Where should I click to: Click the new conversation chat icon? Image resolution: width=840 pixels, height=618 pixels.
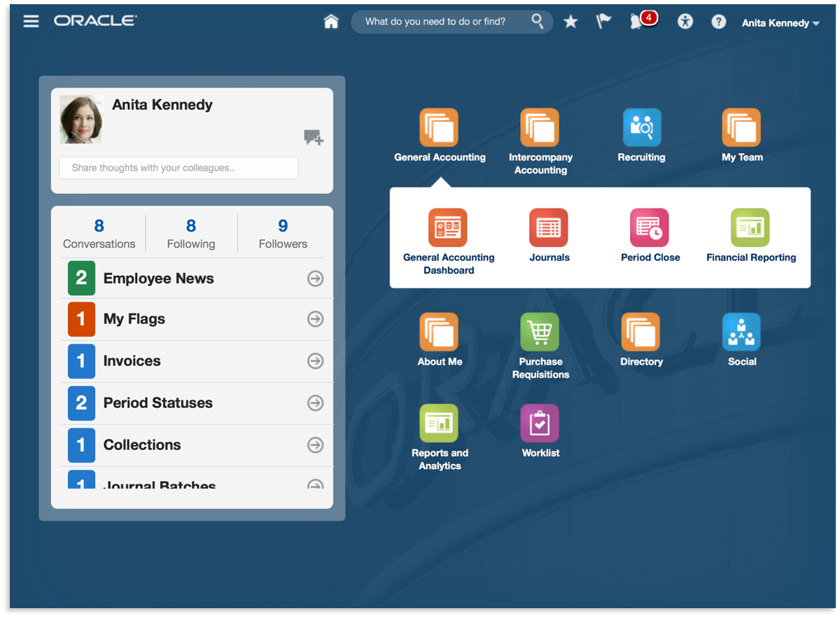313,137
